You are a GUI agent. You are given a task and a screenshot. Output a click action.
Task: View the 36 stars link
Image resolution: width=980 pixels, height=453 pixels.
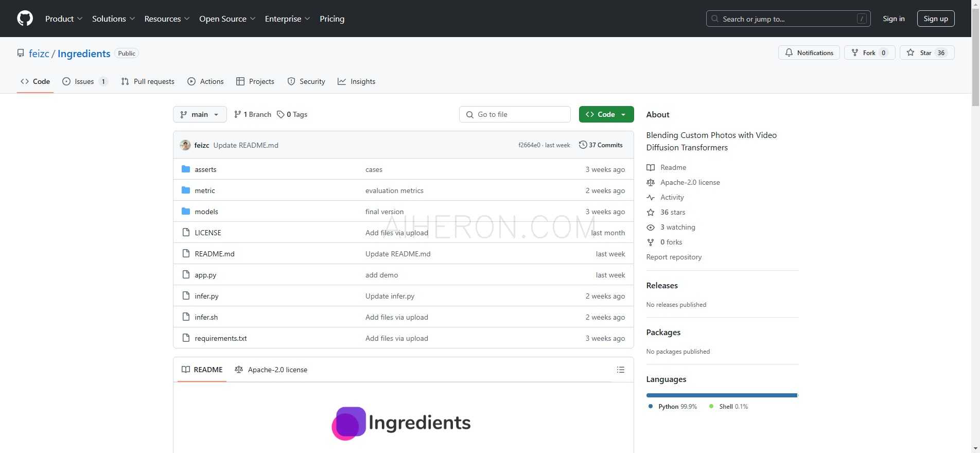pos(673,212)
